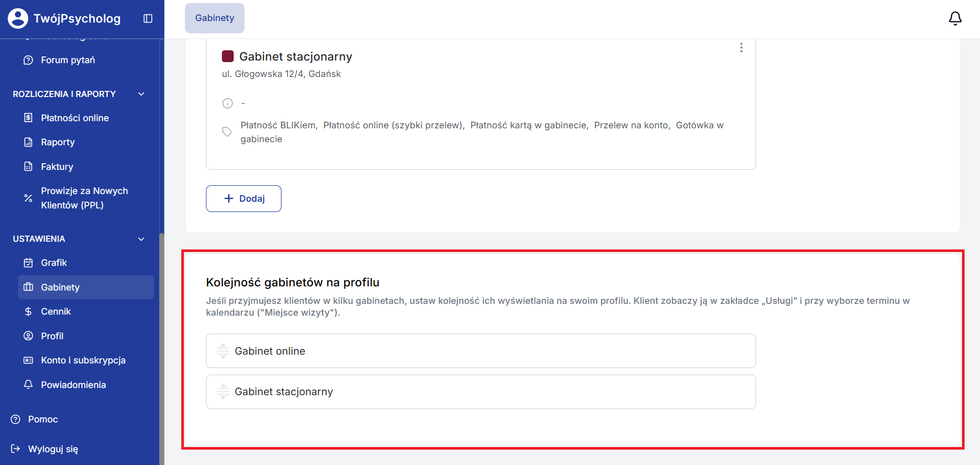
Task: Open Prowizje za Nowych Klientów (PPL)
Action: point(84,198)
